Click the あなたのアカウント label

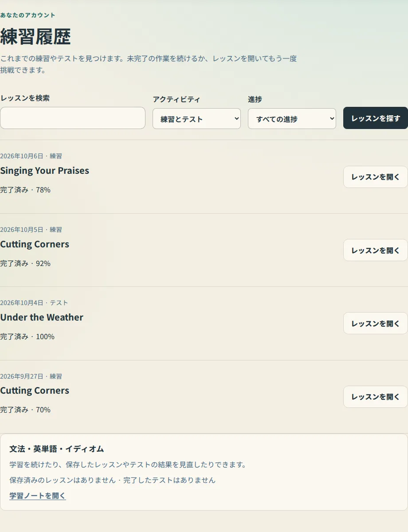click(x=28, y=15)
